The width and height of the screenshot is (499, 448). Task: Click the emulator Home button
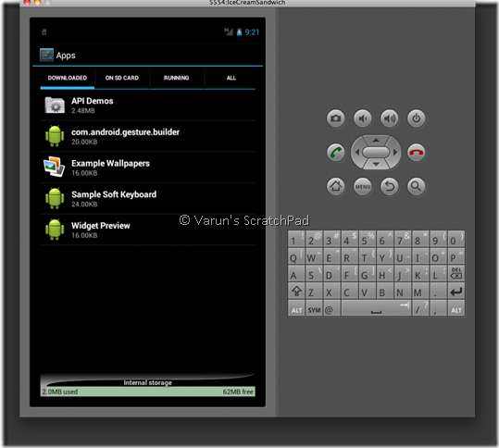click(x=335, y=186)
